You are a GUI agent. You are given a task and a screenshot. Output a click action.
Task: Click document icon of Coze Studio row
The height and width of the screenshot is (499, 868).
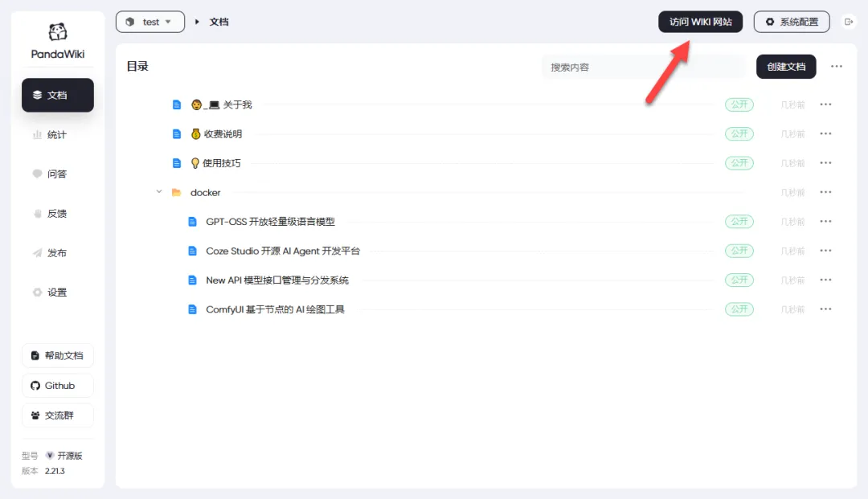192,252
